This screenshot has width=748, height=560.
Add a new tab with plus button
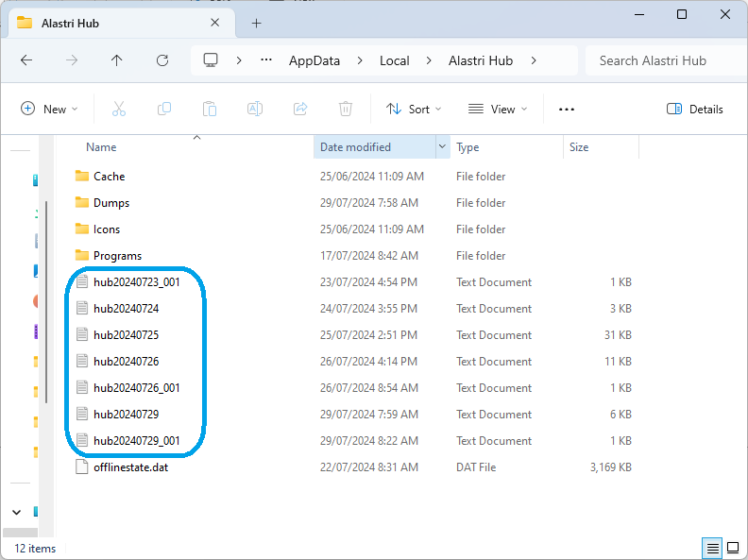coord(256,23)
